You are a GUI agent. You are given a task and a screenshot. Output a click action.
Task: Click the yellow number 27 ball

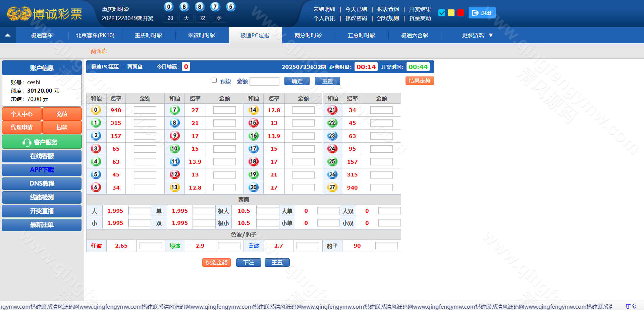pos(332,188)
